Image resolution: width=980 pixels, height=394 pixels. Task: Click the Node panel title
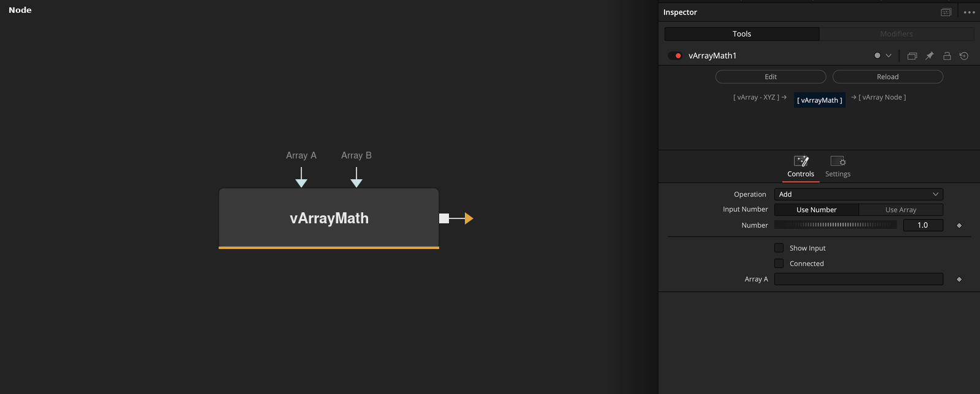click(20, 10)
